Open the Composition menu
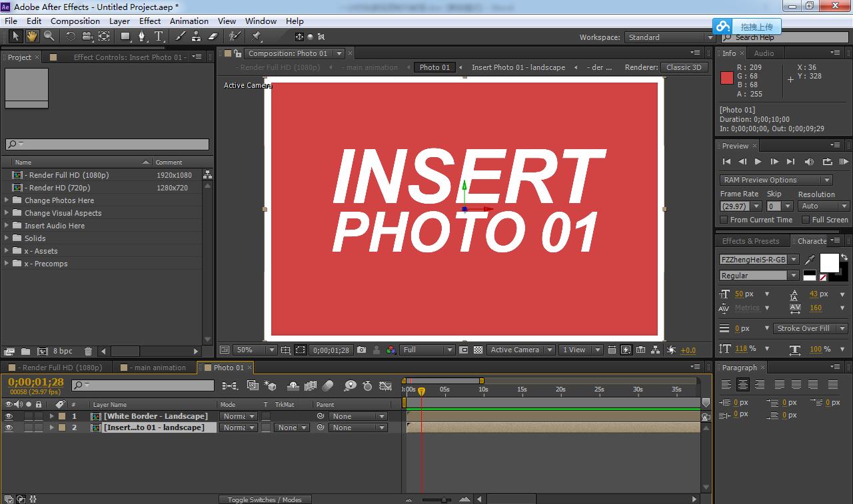The height and width of the screenshot is (504, 853). point(75,21)
